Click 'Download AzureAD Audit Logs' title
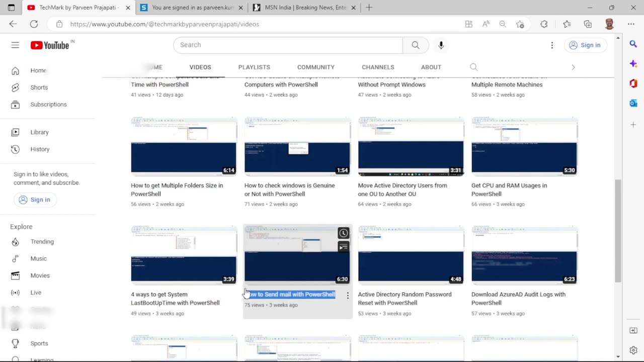The width and height of the screenshot is (644, 362). click(x=518, y=299)
